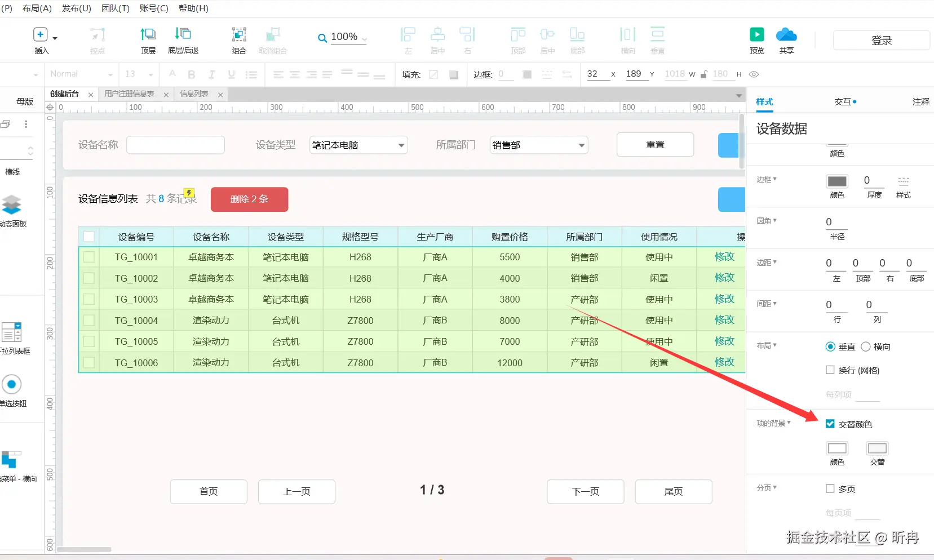The image size is (934, 560).
Task: Select the 菜单-横向 menu widget icon
Action: point(11,459)
